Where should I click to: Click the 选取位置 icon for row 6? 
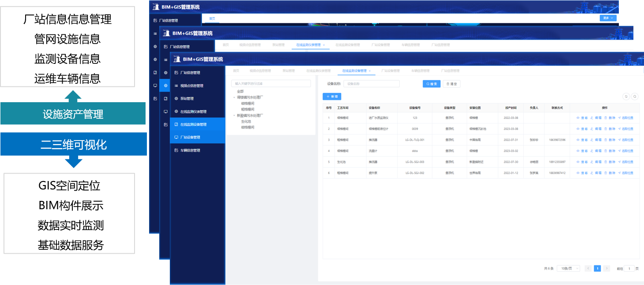pos(619,173)
